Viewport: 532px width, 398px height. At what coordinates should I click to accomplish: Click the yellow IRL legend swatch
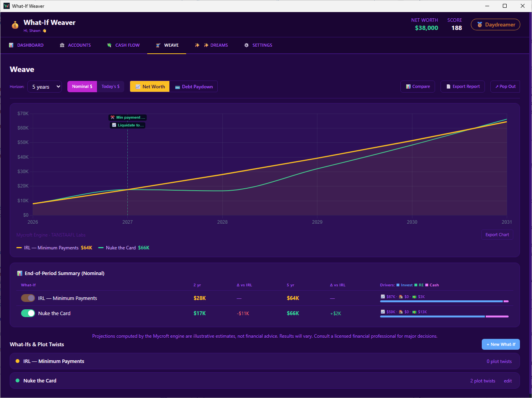coord(19,248)
